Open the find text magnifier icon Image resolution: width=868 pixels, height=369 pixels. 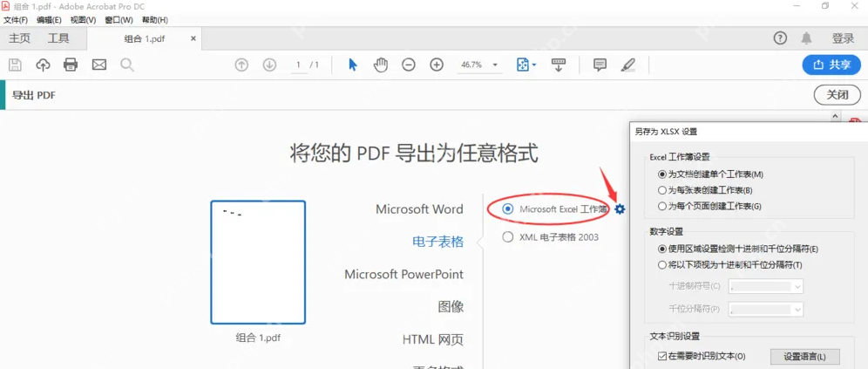127,65
